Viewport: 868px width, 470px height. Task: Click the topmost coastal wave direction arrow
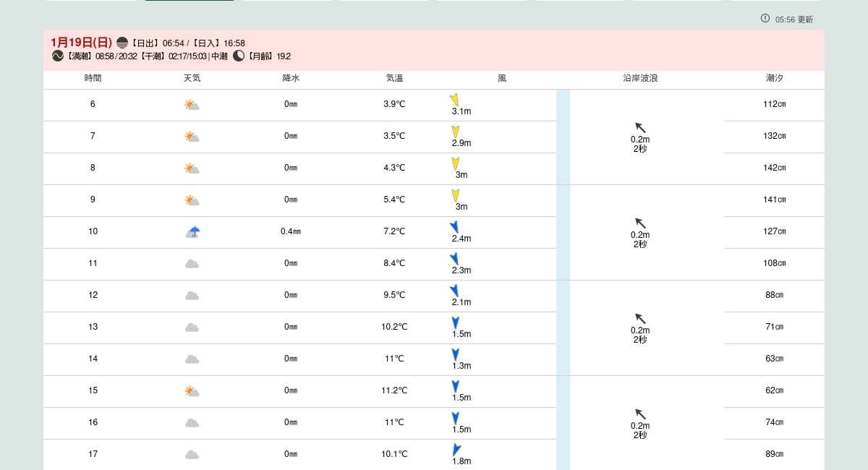pyautogui.click(x=640, y=128)
